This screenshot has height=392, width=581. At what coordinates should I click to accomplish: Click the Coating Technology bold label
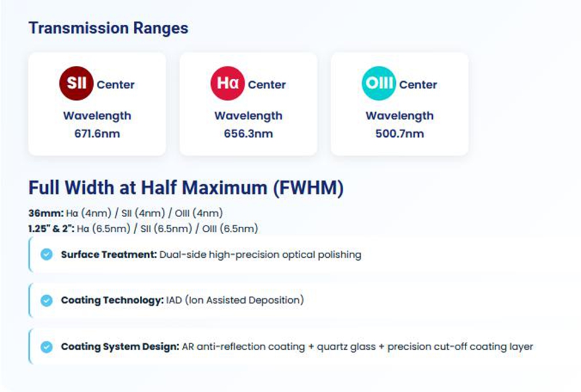pos(112,300)
